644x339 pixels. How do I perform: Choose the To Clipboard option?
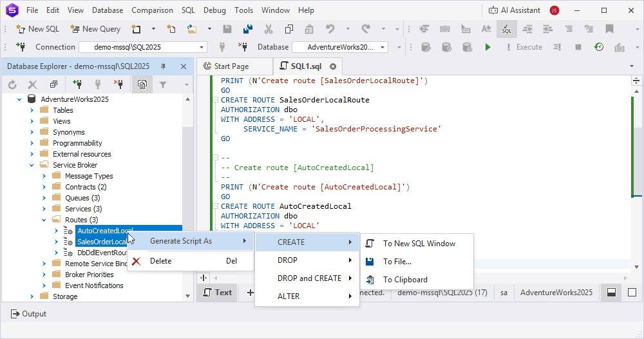tap(417, 280)
